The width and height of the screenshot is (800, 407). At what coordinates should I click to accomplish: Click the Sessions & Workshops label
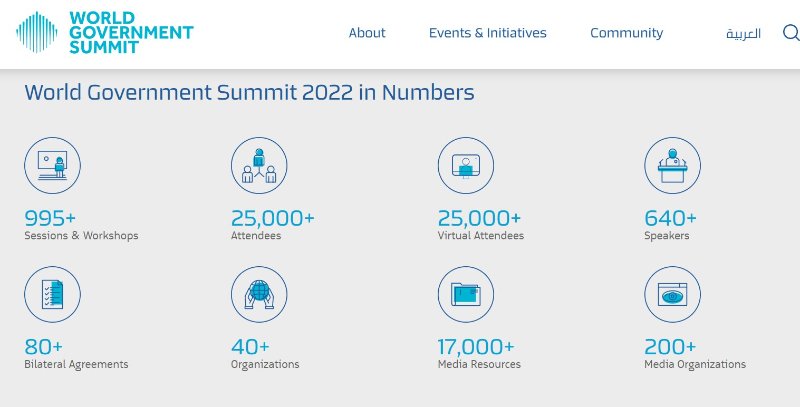[x=81, y=236]
